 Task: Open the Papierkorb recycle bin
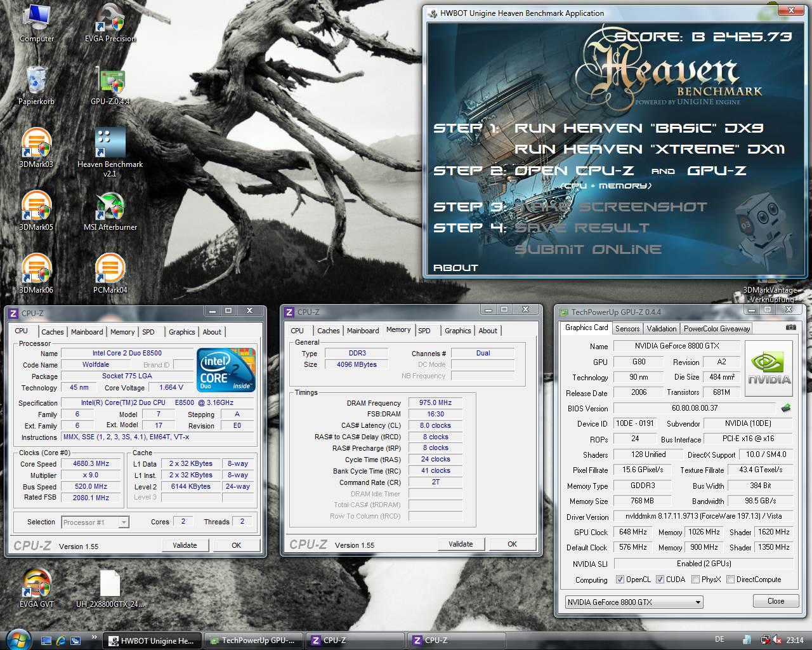[36, 85]
